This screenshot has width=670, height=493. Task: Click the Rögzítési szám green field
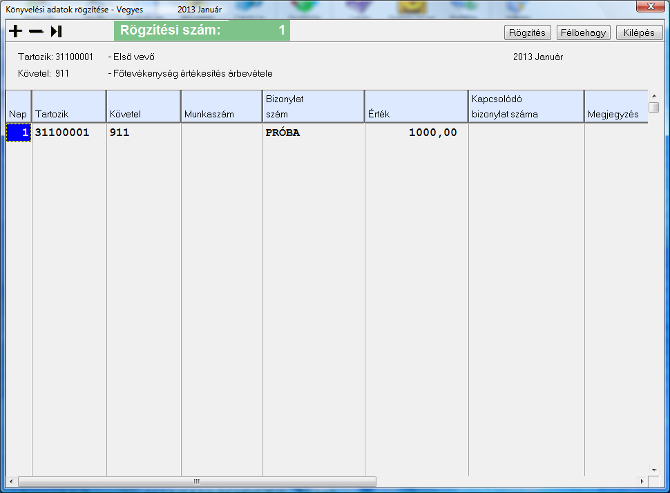coord(202,31)
